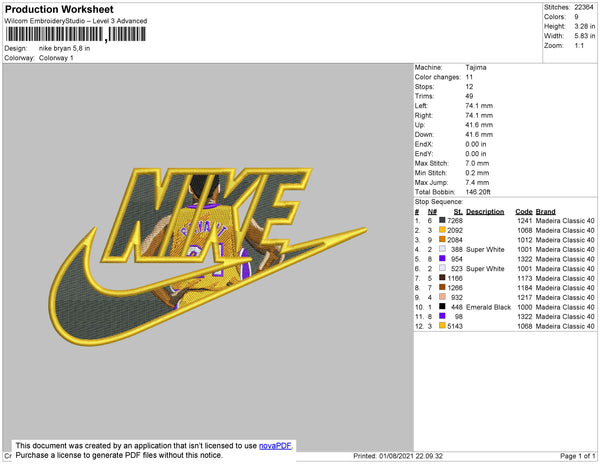This screenshot has width=600, height=464.
Task: Click the 'Brand' column header
Action: [545, 212]
